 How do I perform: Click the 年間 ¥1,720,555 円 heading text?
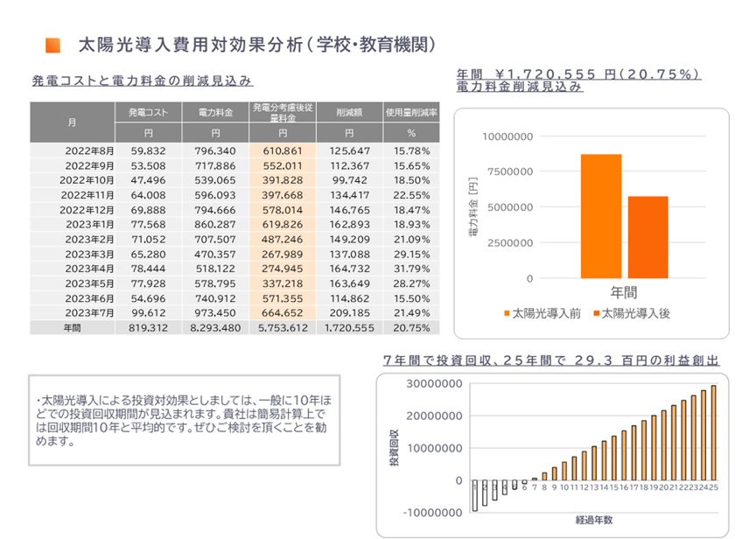pyautogui.click(x=577, y=75)
